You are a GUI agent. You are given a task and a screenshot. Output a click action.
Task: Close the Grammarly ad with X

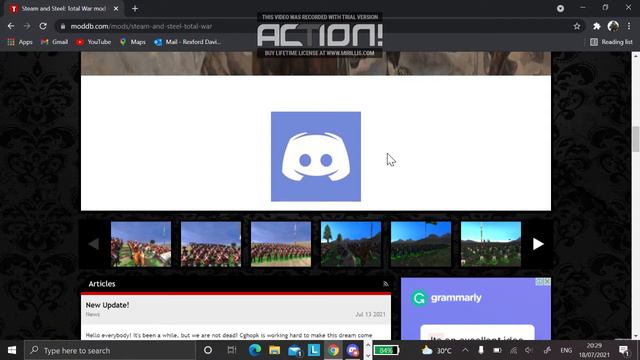(x=547, y=282)
